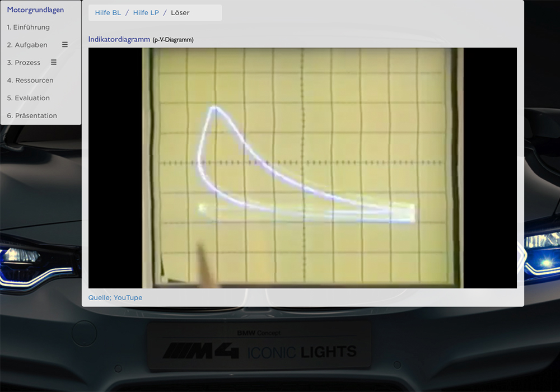560x392 pixels.
Task: Open the Quelle; YouTube source link
Action: 115,298
